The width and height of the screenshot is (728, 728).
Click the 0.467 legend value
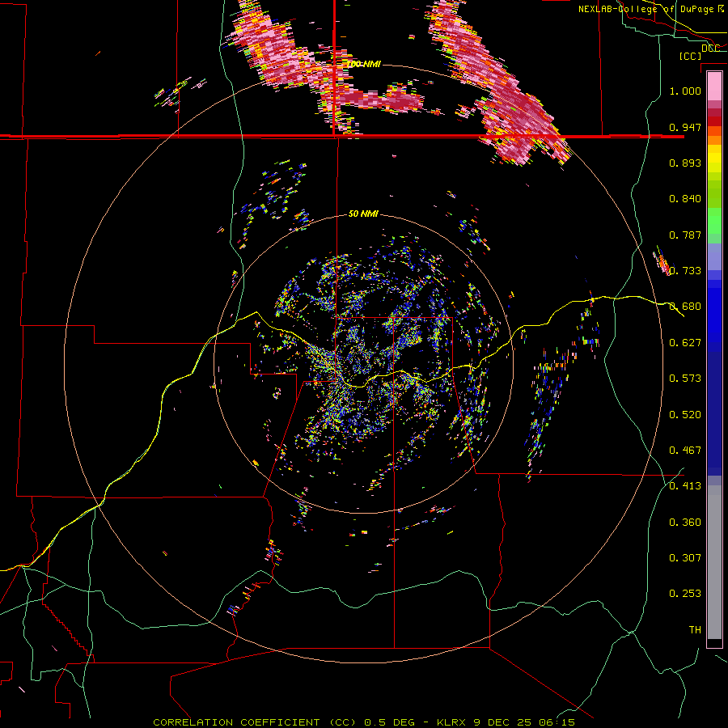click(685, 451)
